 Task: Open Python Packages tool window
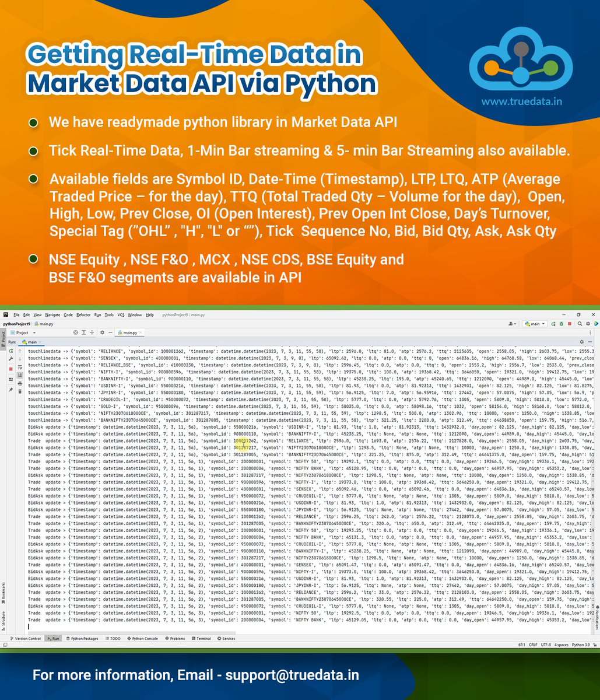(82, 639)
